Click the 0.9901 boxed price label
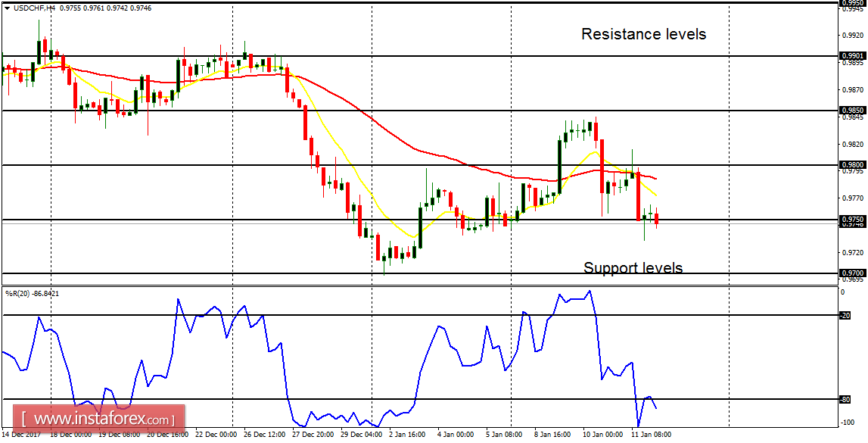 click(854, 56)
